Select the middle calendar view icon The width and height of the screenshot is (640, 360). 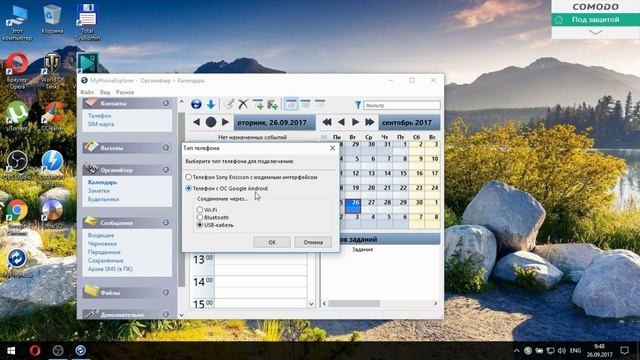point(306,104)
